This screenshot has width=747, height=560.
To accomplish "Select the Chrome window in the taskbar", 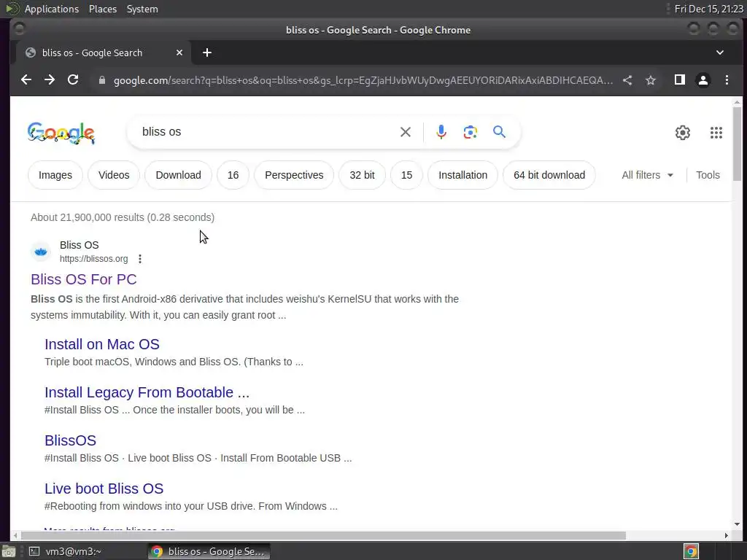I will [x=209, y=551].
